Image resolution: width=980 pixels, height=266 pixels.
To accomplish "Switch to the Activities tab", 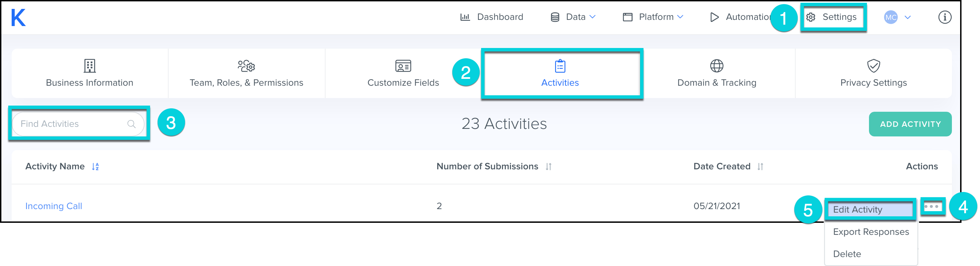I will (x=560, y=73).
